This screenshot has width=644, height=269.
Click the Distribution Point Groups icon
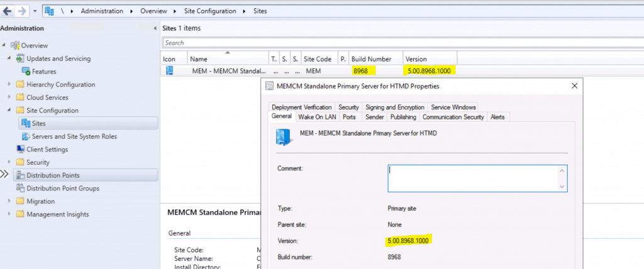20,188
